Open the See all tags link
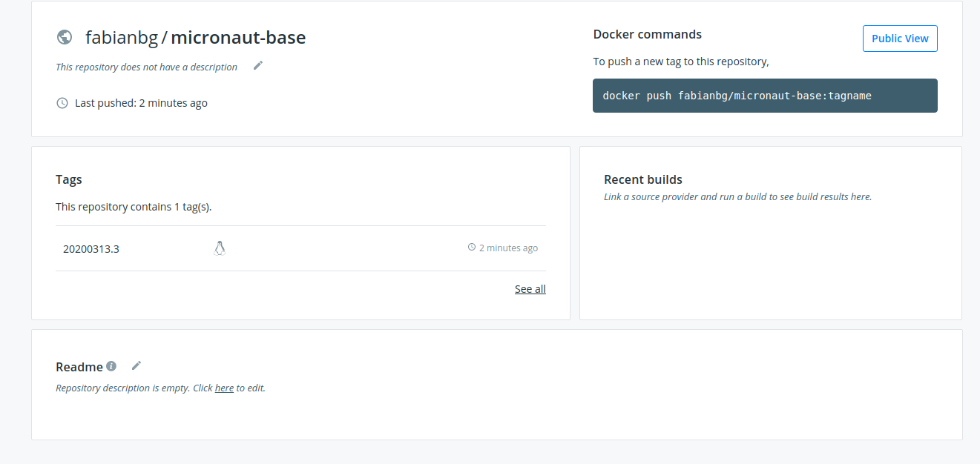The image size is (980, 464). tap(530, 288)
